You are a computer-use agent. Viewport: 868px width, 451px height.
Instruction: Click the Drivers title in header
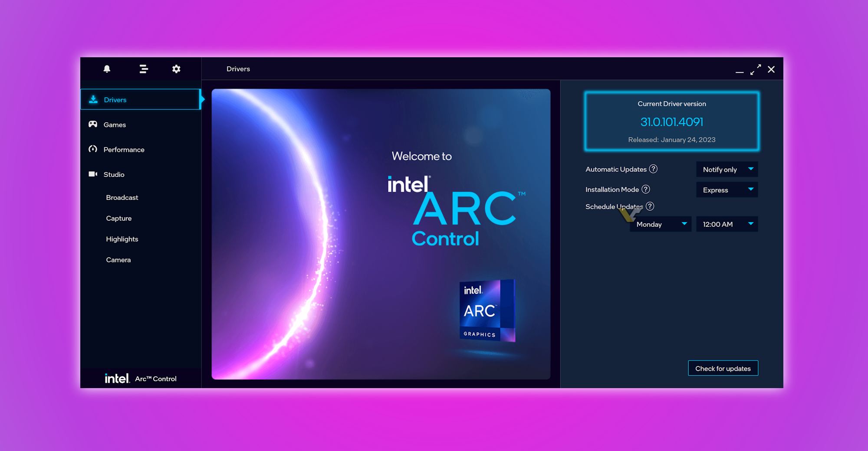[x=238, y=69]
